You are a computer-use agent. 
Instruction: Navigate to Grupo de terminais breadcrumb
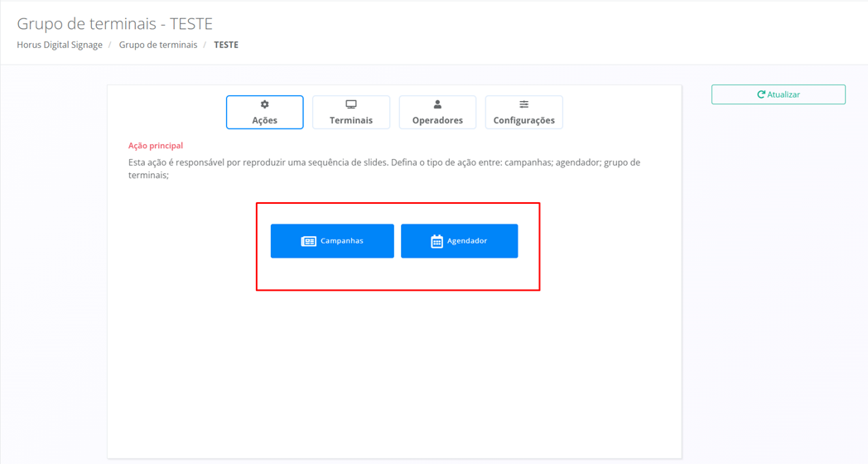pos(158,45)
